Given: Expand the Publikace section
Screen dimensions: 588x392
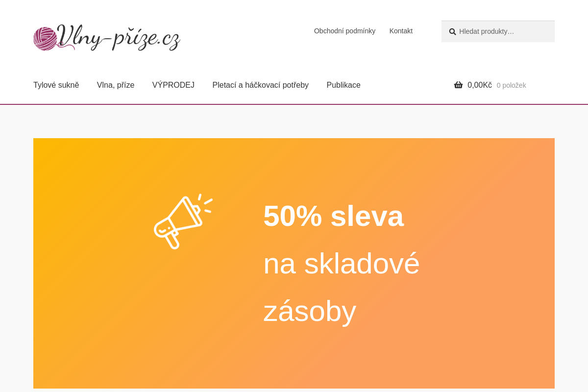Looking at the screenshot, I should pyautogui.click(x=343, y=85).
